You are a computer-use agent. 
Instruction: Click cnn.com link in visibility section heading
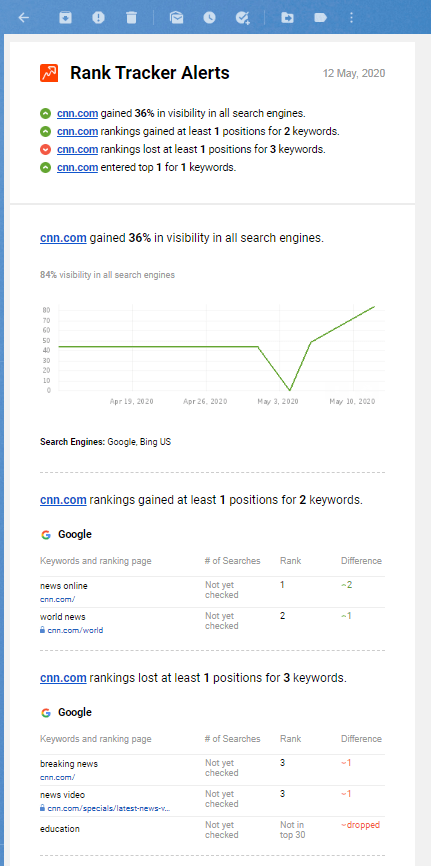(63, 238)
